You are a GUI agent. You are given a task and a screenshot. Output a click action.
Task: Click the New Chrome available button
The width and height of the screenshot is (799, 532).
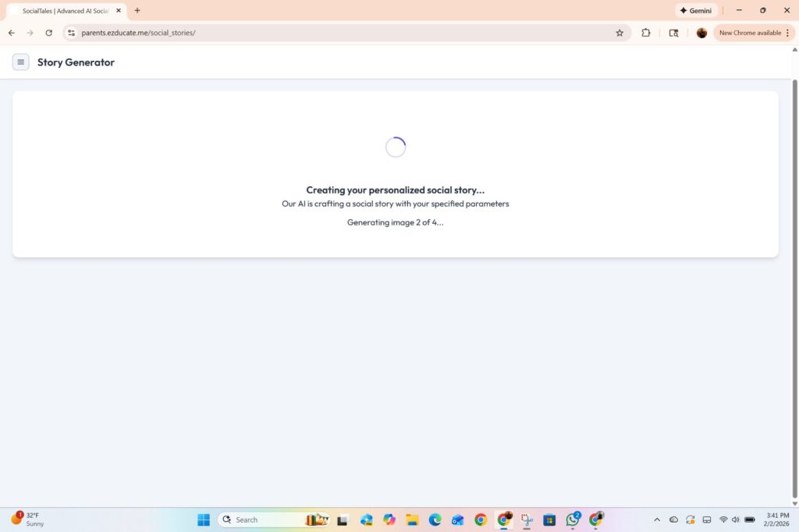749,33
